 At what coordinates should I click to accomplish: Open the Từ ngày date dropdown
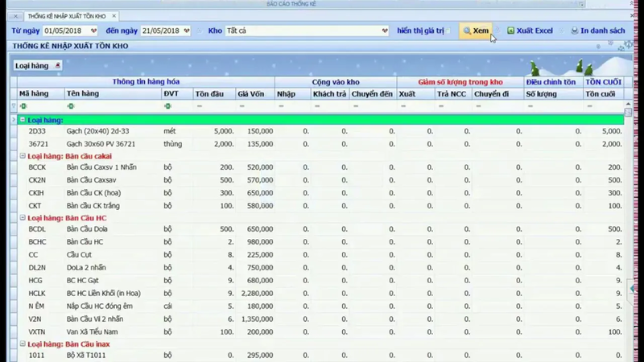(94, 31)
